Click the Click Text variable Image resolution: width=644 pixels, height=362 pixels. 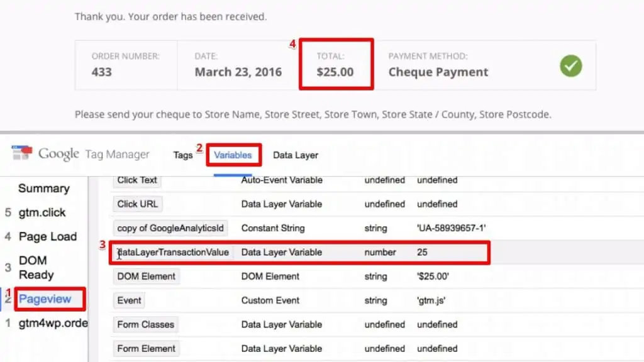[136, 180]
